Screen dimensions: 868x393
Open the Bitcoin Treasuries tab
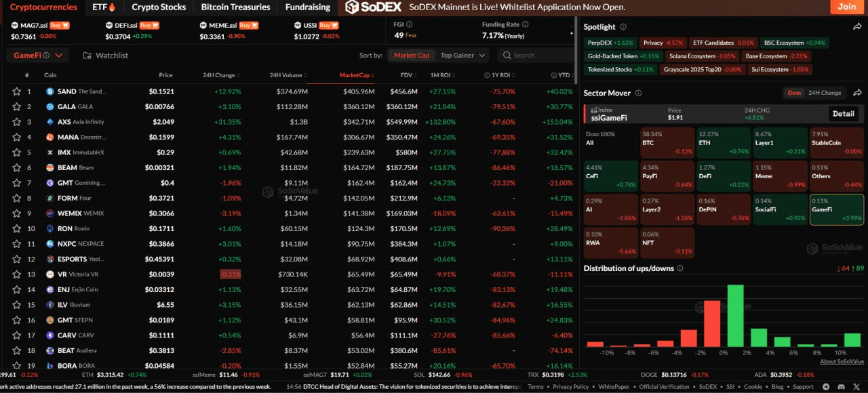(x=235, y=7)
